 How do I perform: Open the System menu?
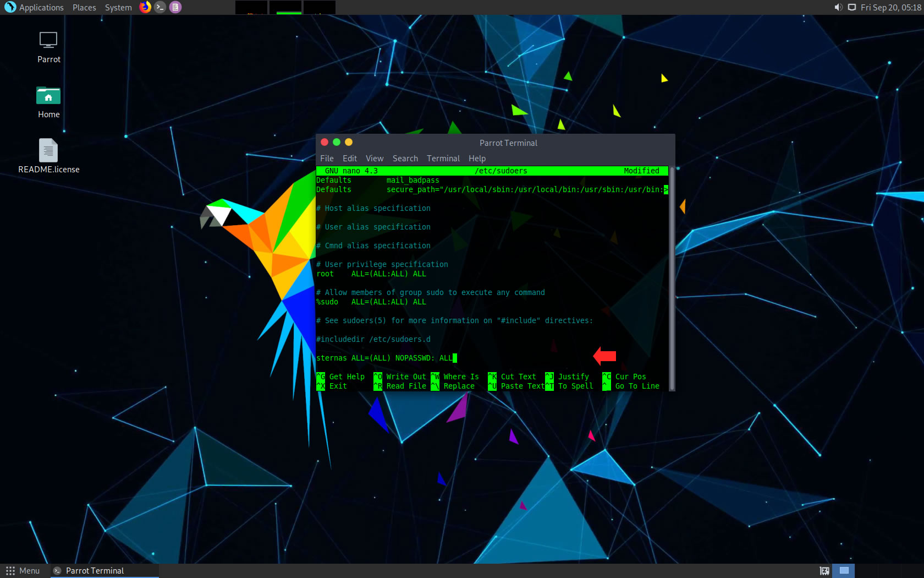pos(118,7)
